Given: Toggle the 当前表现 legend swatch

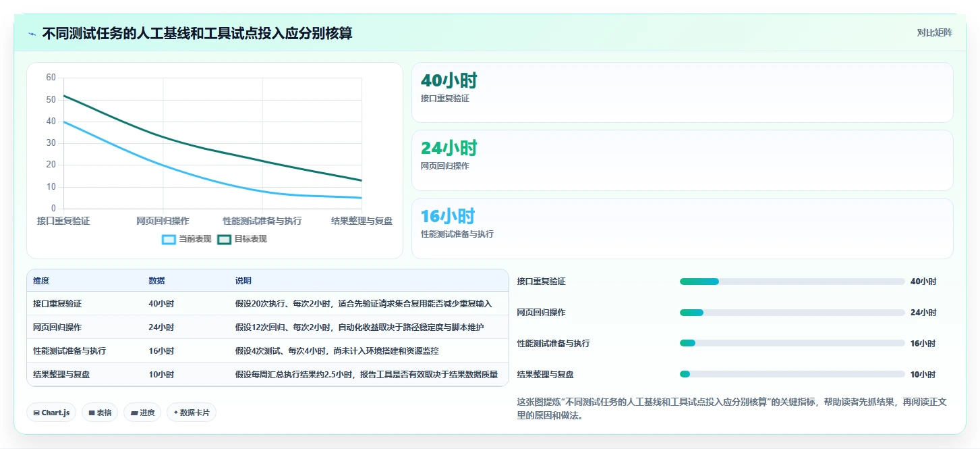Looking at the screenshot, I should pyautogui.click(x=169, y=239).
